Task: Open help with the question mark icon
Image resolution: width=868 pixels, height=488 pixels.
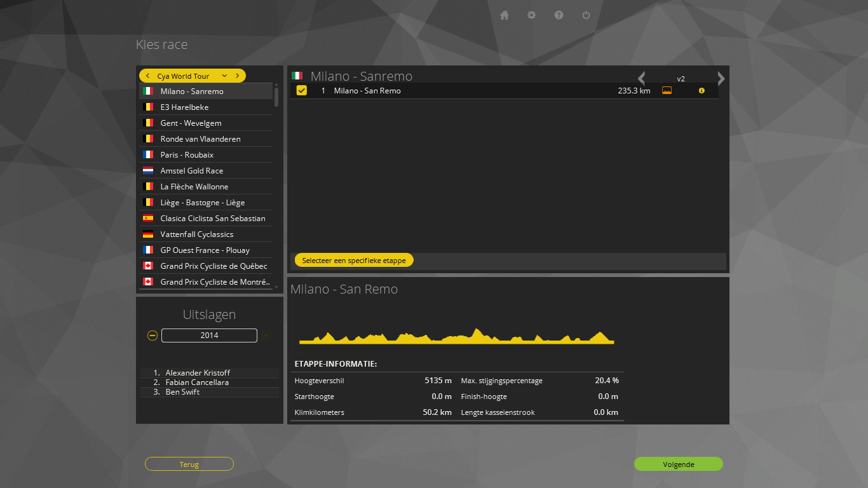Action: (559, 15)
